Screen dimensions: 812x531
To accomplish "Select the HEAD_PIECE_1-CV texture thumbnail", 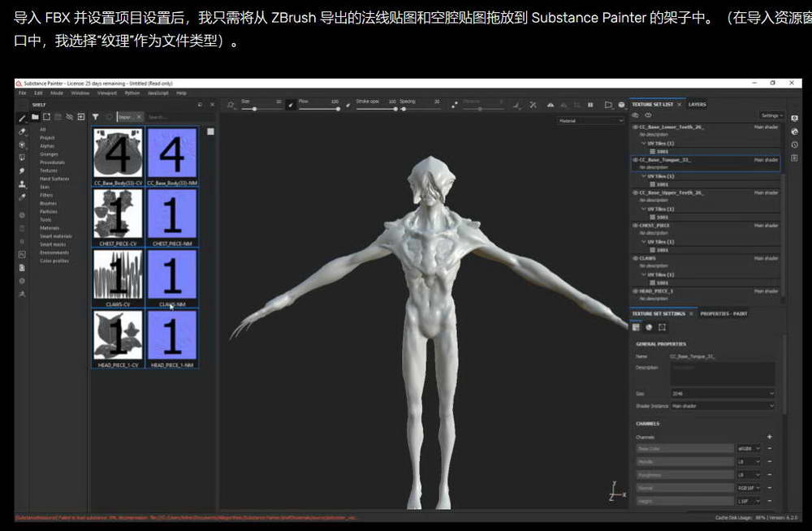I will tap(118, 339).
